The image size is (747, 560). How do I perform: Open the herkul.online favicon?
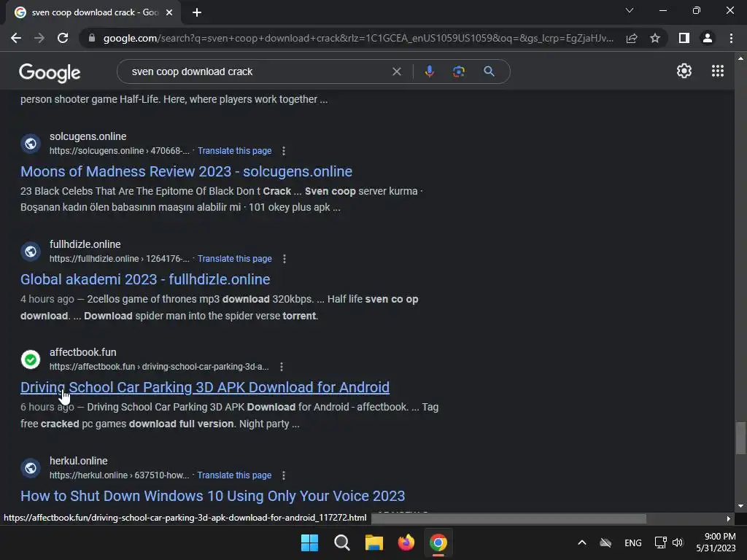click(x=31, y=468)
